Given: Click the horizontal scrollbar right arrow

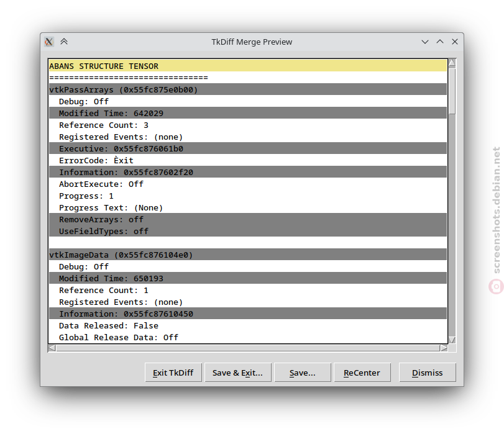Looking at the screenshot, I should [444, 348].
